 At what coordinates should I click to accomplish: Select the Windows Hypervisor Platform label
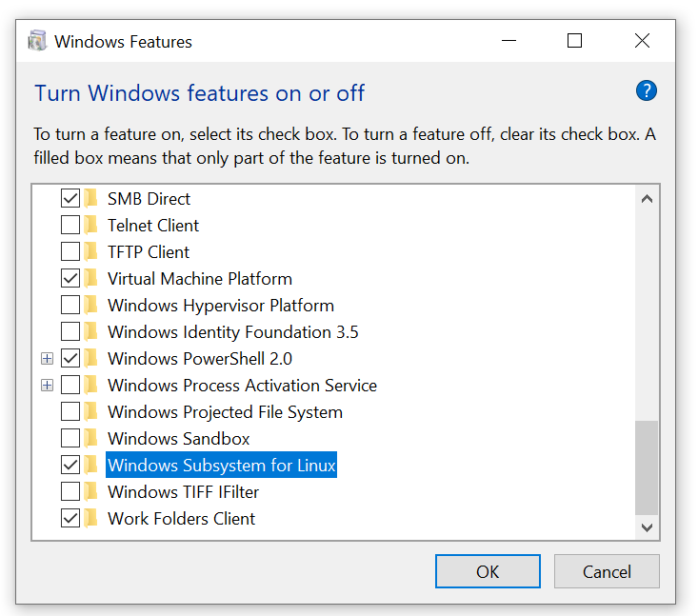coord(221,306)
